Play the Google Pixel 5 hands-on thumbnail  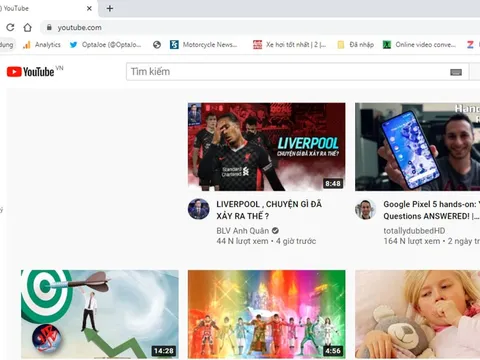417,147
